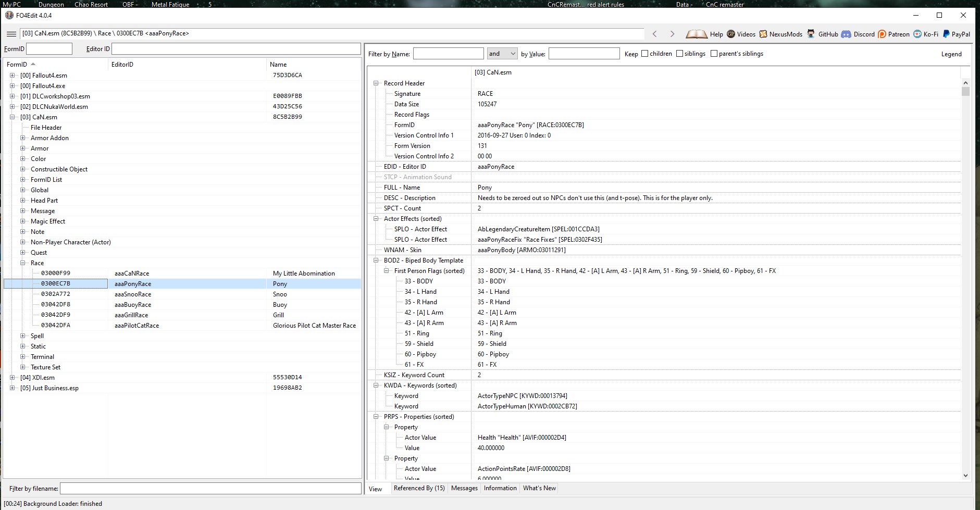The width and height of the screenshot is (980, 510).
Task: Open PayPal icon
Action: pos(946,34)
